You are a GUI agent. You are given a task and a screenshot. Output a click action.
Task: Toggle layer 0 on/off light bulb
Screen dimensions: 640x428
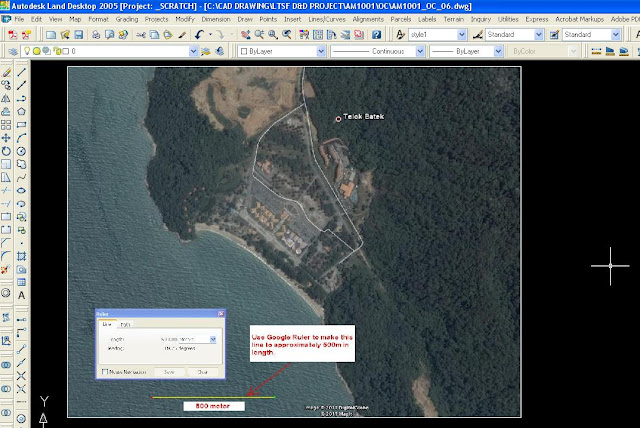click(27, 51)
